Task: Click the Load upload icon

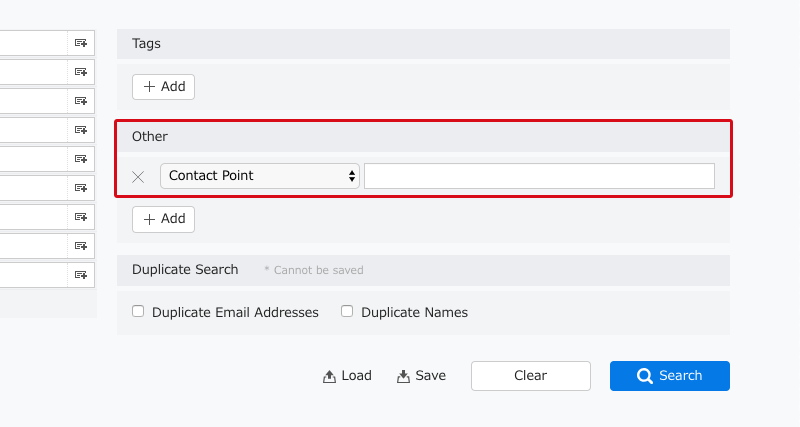Action: pos(329,376)
